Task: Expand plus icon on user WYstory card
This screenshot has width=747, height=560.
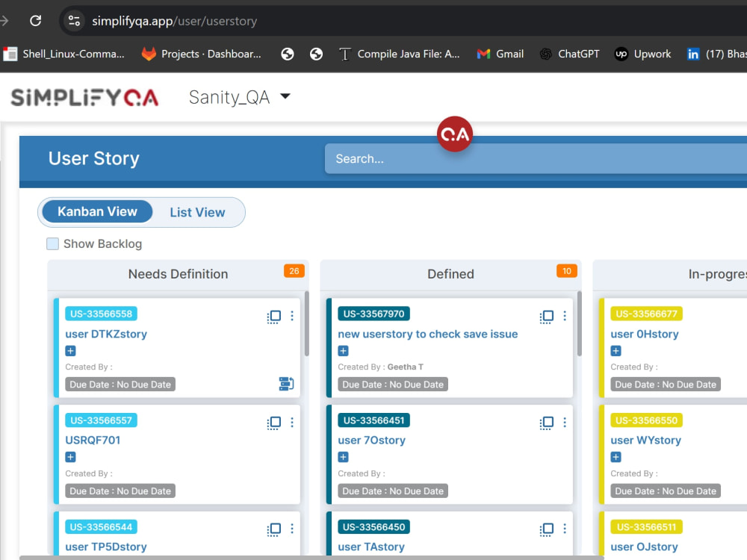Action: pyautogui.click(x=616, y=457)
